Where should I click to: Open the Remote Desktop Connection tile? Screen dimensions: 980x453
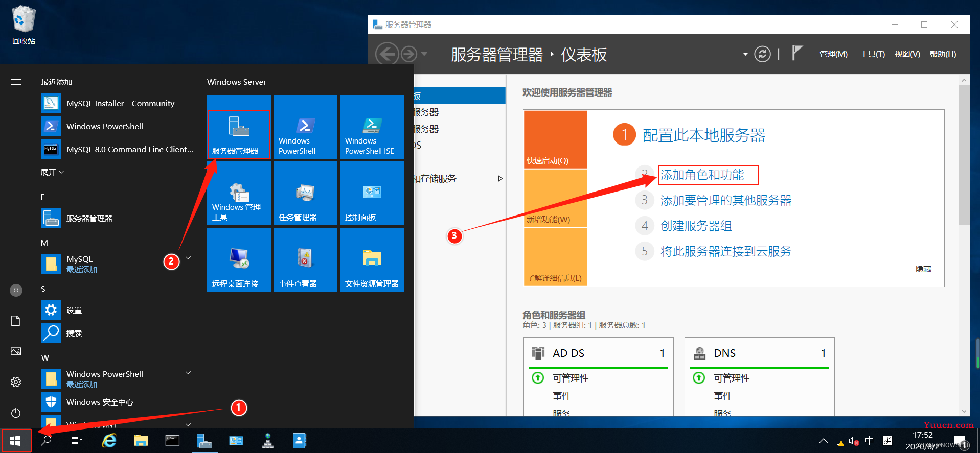tap(239, 259)
